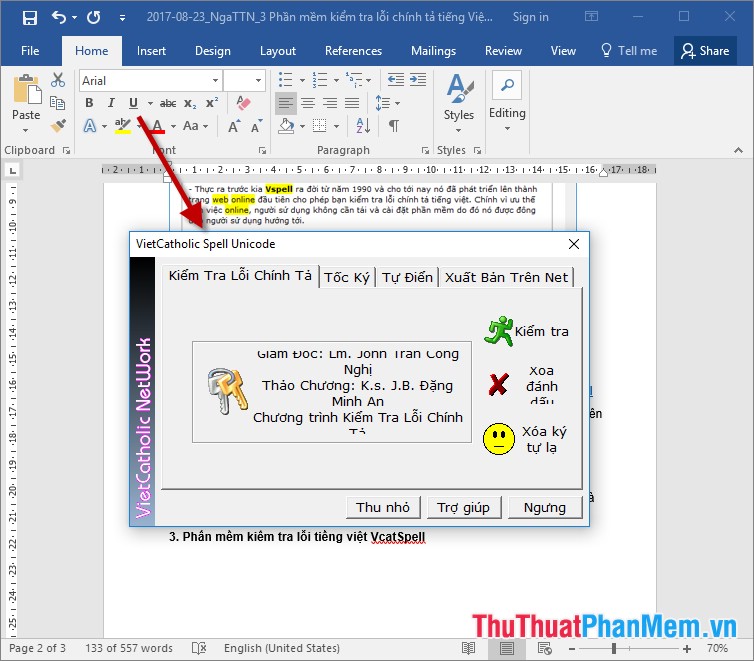Click the keys icon in the info box
Screen dimensions: 754x661
227,392
